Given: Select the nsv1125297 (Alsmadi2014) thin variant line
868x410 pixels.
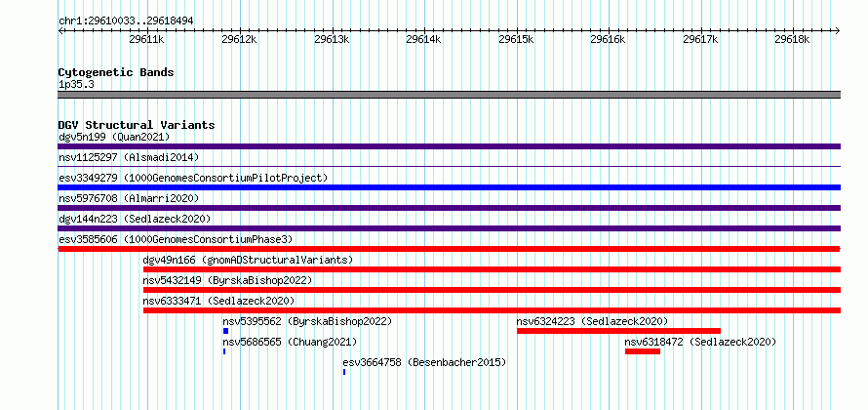Looking at the screenshot, I should pos(449,167).
